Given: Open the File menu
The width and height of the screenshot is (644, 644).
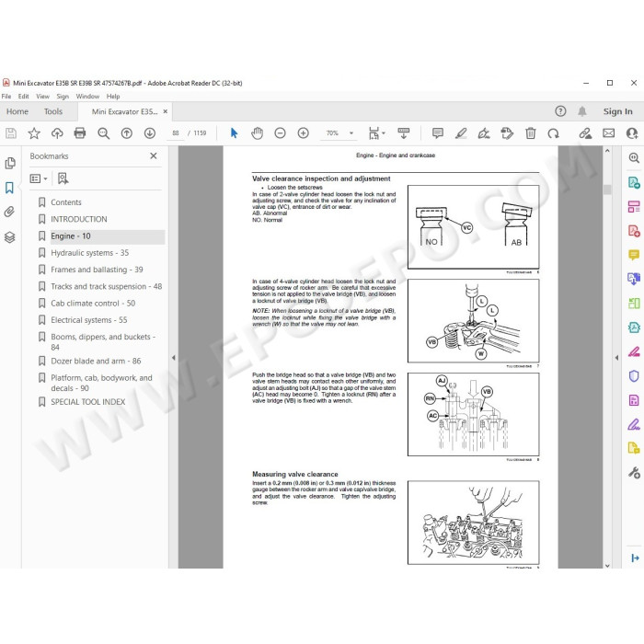Looking at the screenshot, I should coord(6,96).
